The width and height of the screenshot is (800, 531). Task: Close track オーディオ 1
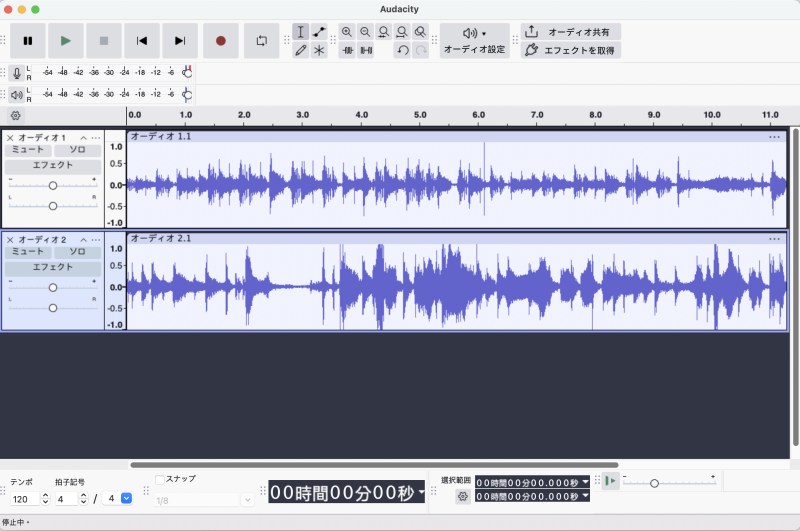coord(10,138)
